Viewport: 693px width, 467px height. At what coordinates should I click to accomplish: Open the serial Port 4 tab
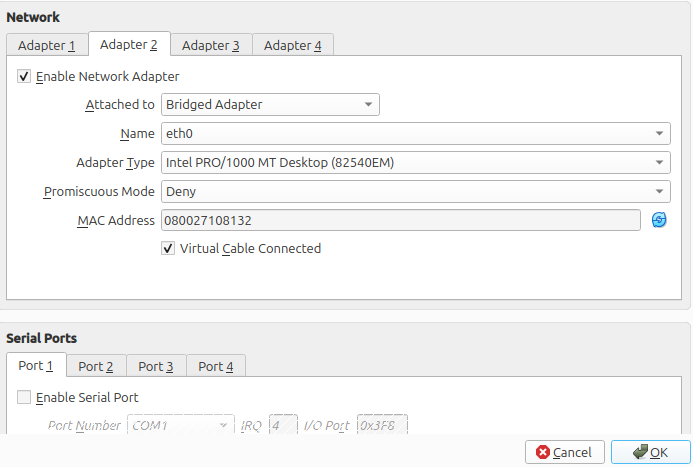click(216, 366)
